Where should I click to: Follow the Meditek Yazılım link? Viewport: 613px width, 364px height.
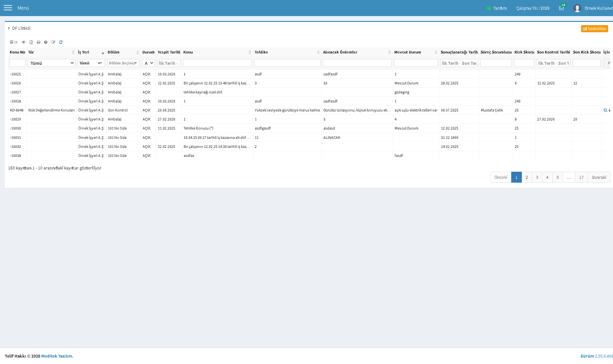pos(57,356)
